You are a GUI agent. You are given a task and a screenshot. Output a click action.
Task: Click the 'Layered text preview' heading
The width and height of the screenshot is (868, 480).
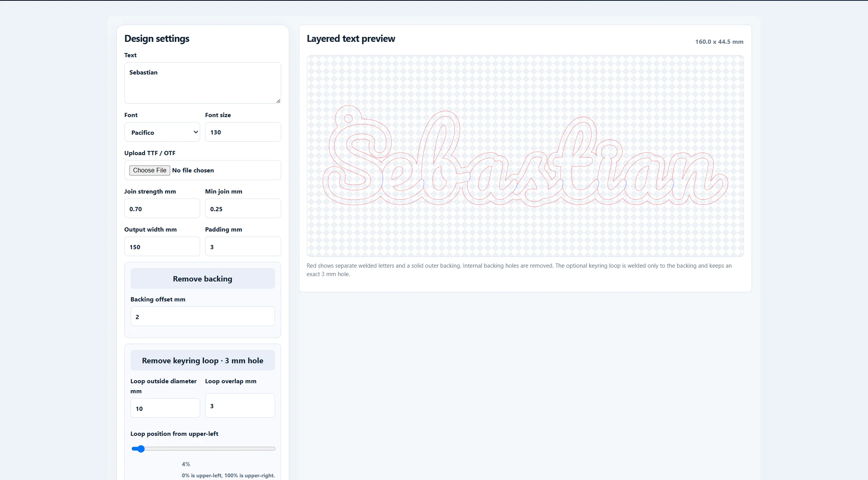tap(351, 39)
